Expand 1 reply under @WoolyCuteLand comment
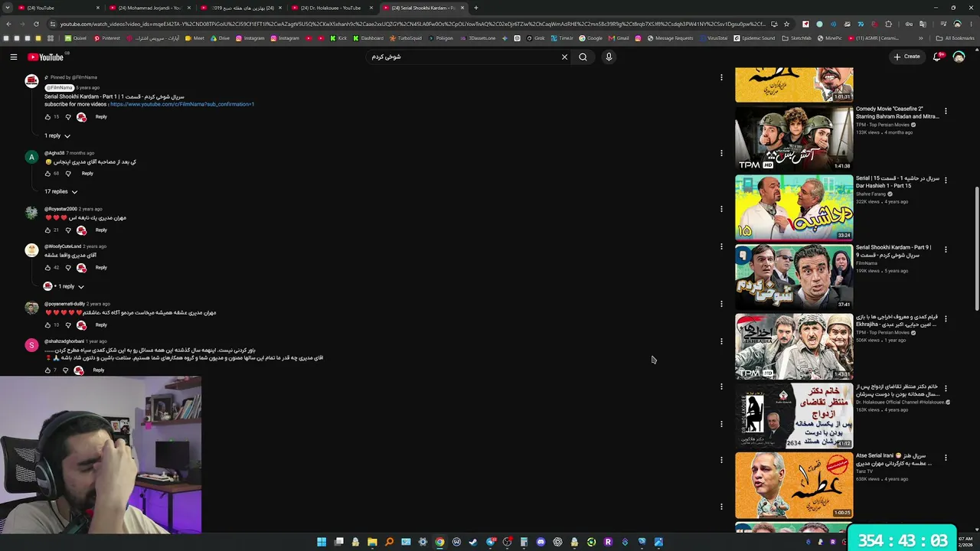Viewport: 980px width, 551px height. click(64, 286)
